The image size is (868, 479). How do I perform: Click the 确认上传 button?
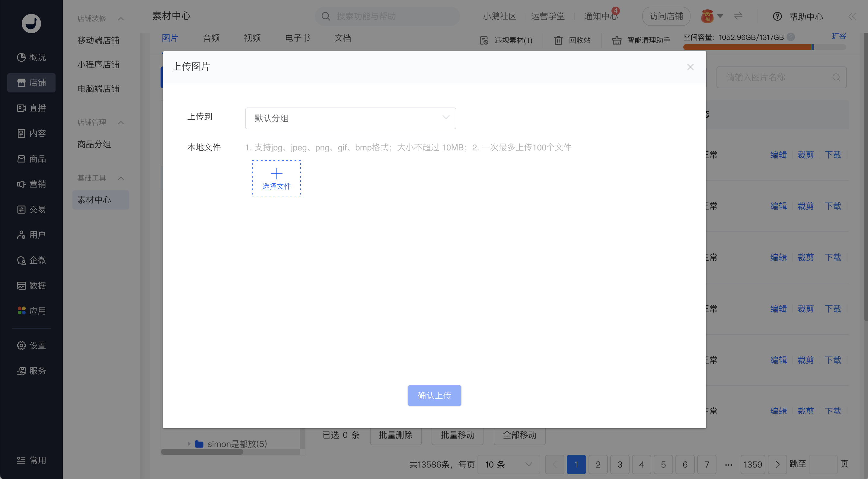(434, 395)
